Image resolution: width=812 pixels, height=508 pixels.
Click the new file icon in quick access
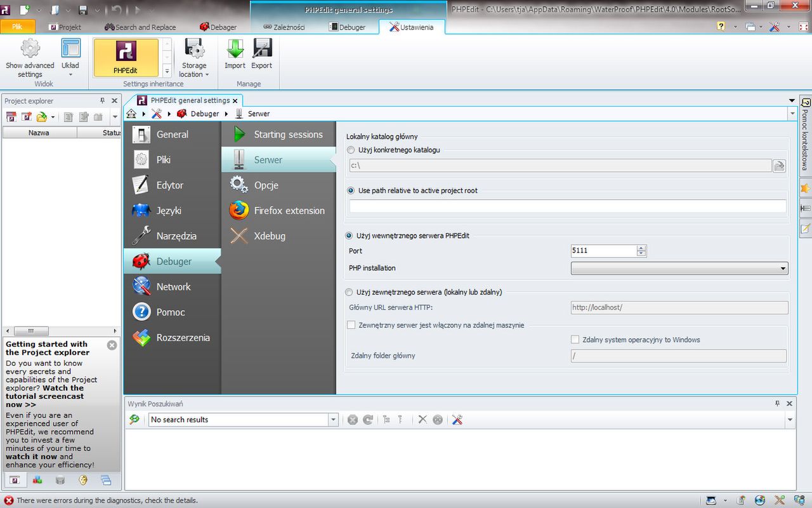click(x=24, y=10)
